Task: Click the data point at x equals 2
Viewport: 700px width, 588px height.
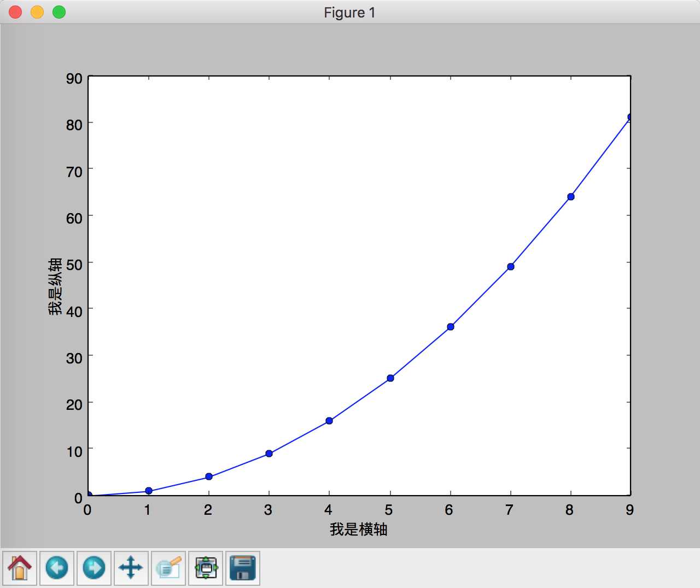Action: click(209, 477)
